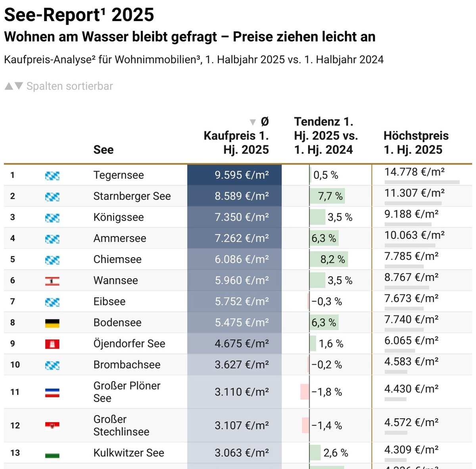Click the Baden-Württemberg flag beside Bodensee
This screenshot has width=476, height=469.
point(52,323)
